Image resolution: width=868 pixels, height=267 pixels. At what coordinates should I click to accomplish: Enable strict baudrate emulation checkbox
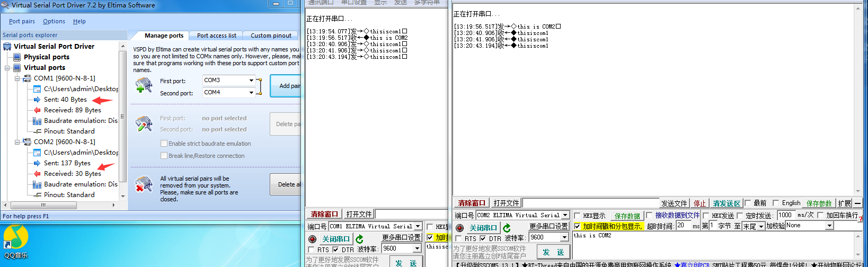[164, 144]
